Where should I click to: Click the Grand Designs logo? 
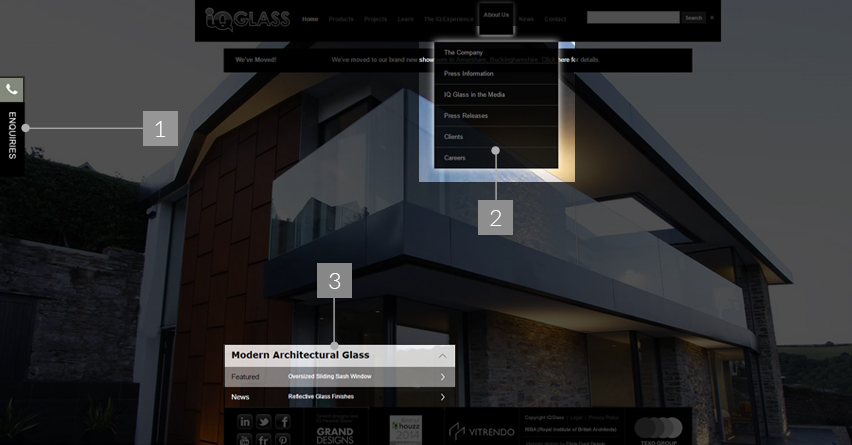point(335,431)
